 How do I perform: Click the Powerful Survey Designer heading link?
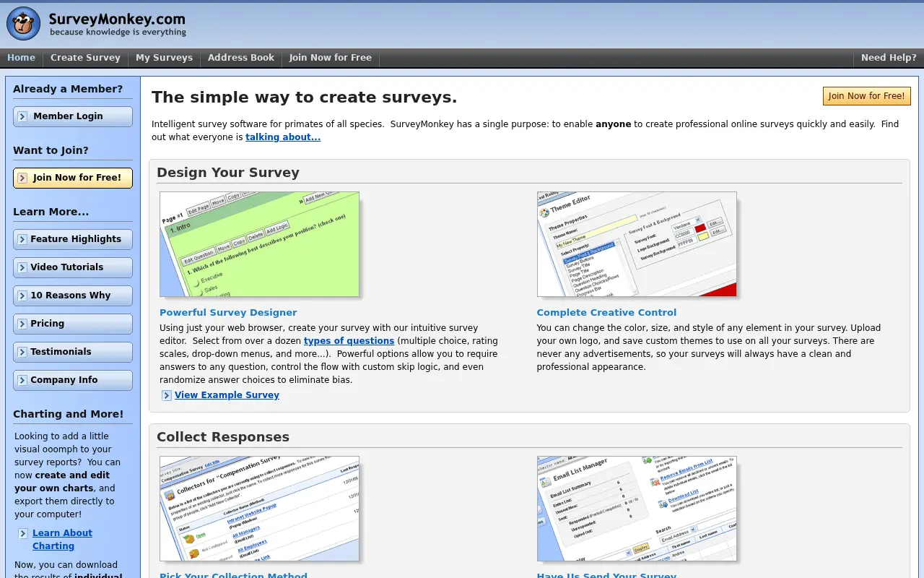click(228, 313)
